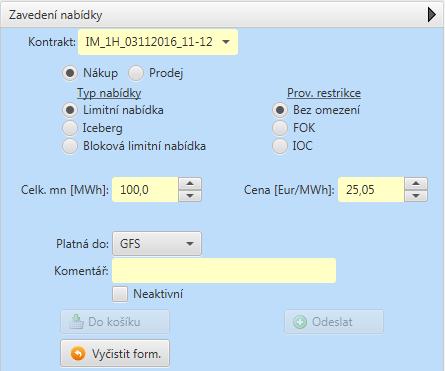Click the Cena price field
Image resolution: width=445 pixels, height=371 pixels.
coord(371,190)
